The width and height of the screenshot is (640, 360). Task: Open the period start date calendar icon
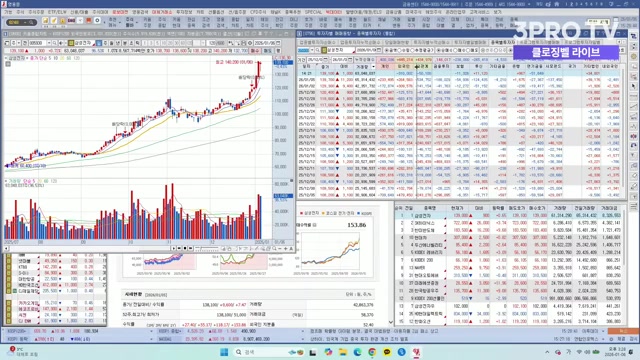pyautogui.click(x=327, y=60)
